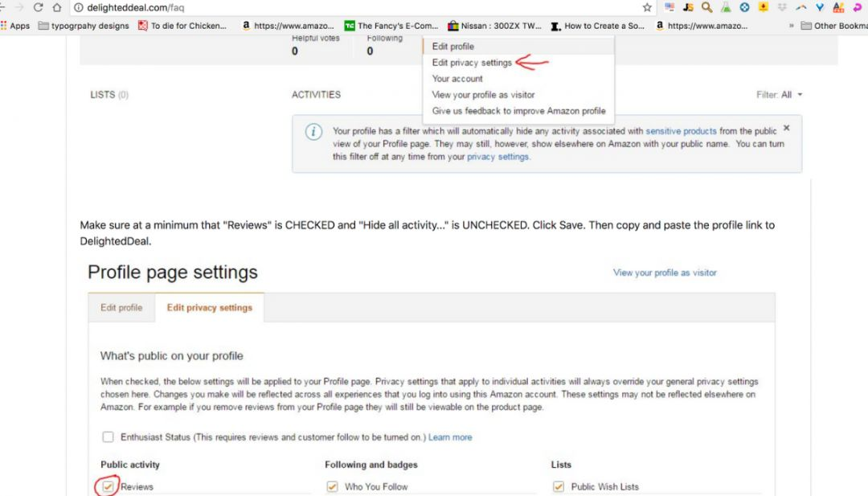
Task: Open the How to Create a So bookmark
Action: (x=598, y=26)
